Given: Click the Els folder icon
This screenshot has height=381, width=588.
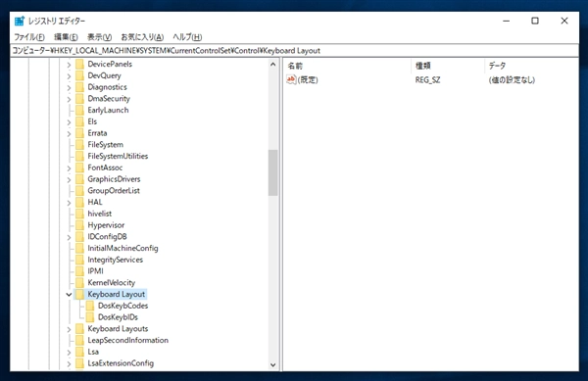Looking at the screenshot, I should pos(79,121).
